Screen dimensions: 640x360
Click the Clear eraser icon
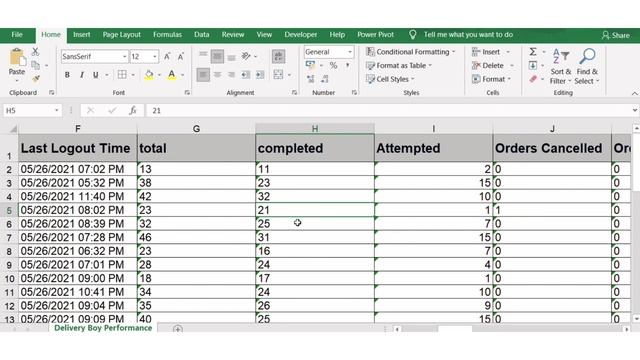(533, 79)
